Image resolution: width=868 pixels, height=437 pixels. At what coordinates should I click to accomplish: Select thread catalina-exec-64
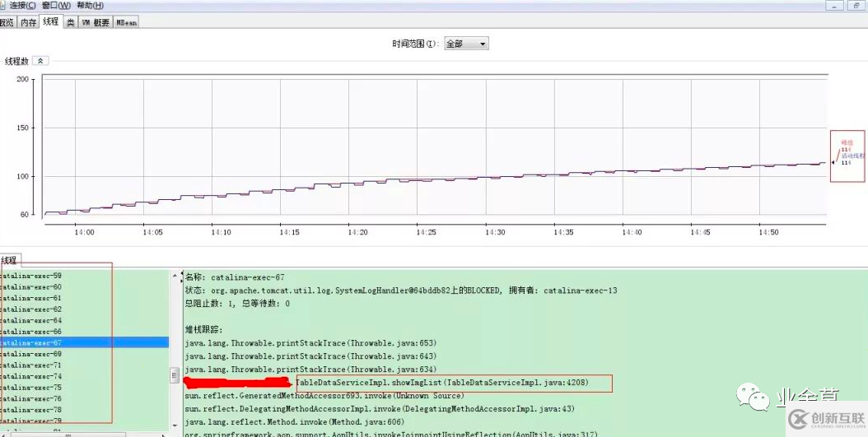84,320
